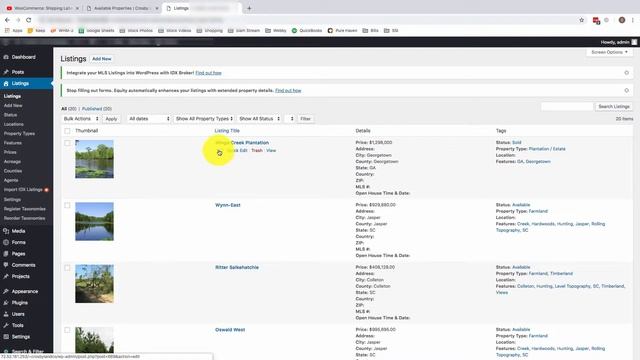Go back with browser back arrow
Screen dimensions: 640x360
[7, 20]
